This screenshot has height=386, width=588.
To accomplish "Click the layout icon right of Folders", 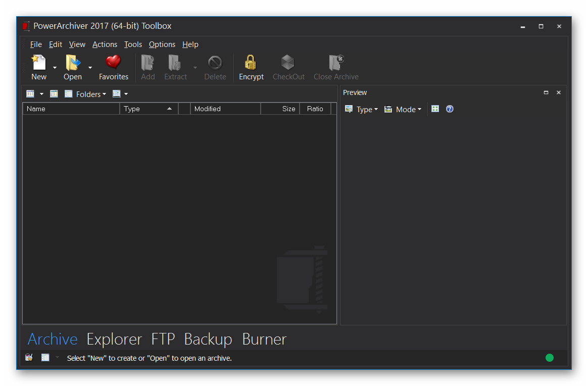I will tap(117, 94).
